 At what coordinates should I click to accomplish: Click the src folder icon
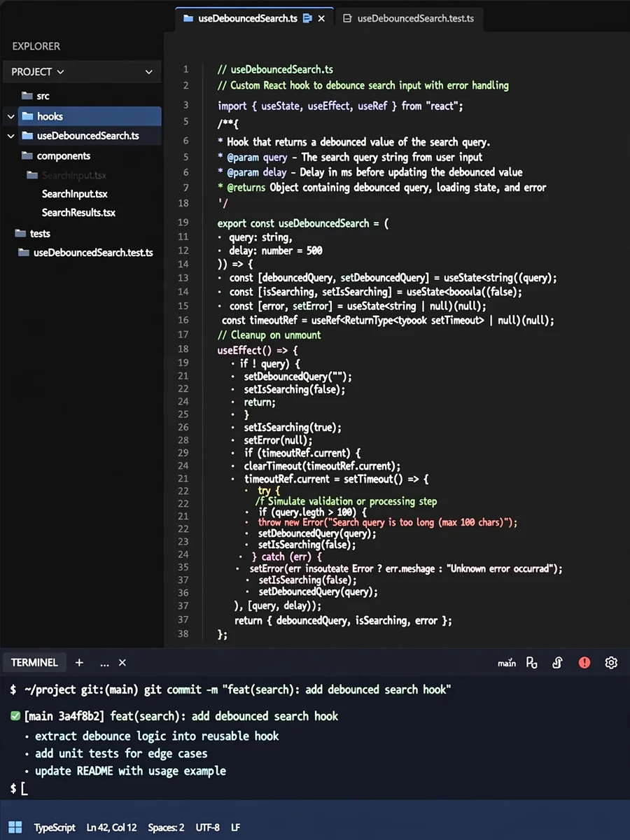[27, 96]
